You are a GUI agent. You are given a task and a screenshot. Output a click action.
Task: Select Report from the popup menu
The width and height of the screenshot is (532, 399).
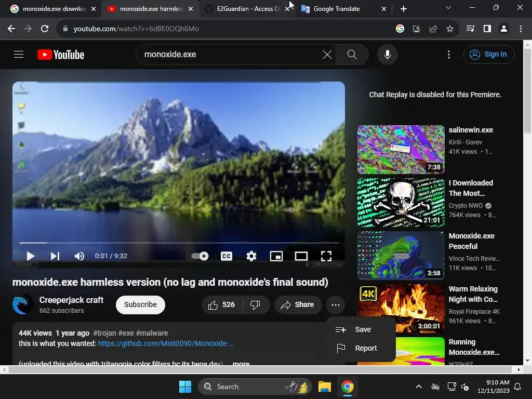(x=361, y=348)
